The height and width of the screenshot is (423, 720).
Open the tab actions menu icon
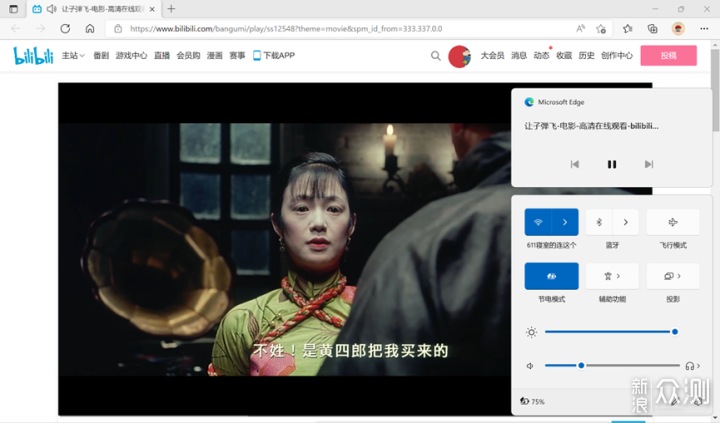[x=13, y=9]
